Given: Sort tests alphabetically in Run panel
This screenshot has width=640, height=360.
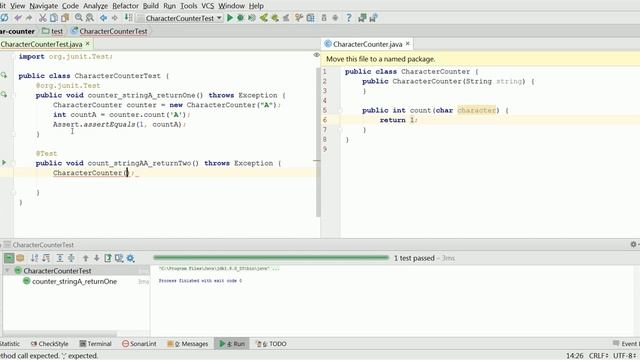Looking at the screenshot, I should tap(35, 258).
